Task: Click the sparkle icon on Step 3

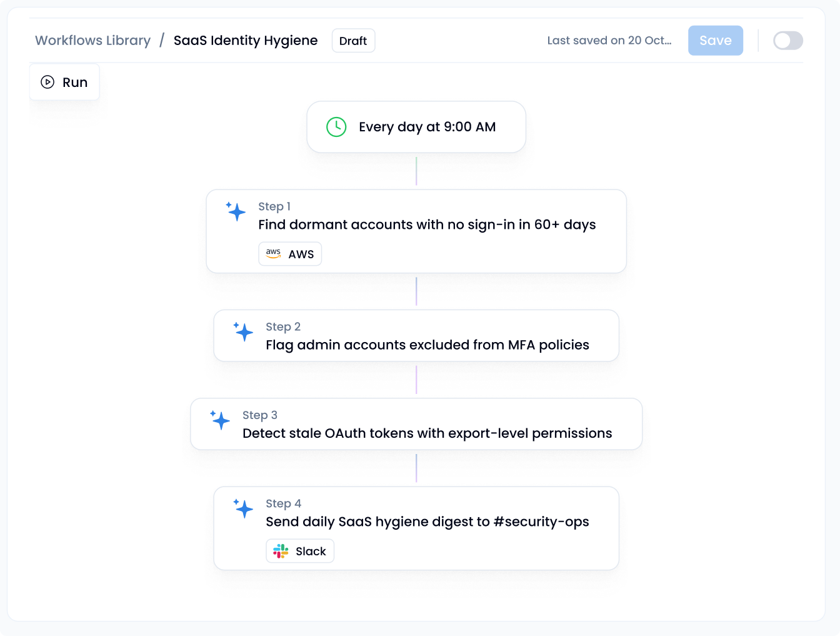Action: 220,420
